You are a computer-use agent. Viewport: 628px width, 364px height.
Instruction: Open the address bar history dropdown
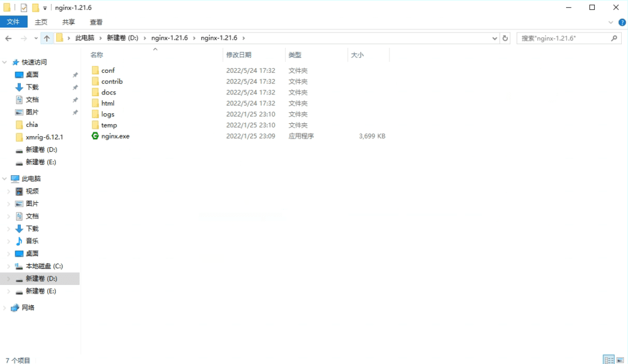[x=494, y=37]
